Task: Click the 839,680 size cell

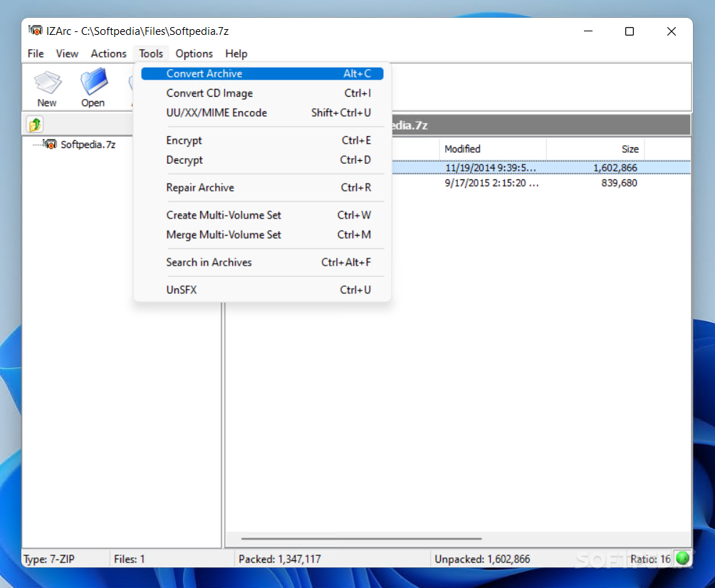Action: coord(620,183)
